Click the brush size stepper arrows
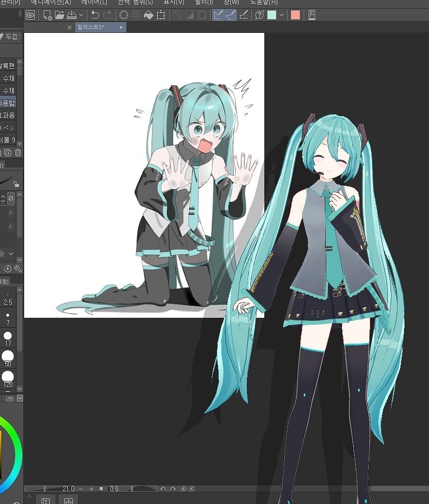This screenshot has height=504, width=429. click(x=3, y=199)
